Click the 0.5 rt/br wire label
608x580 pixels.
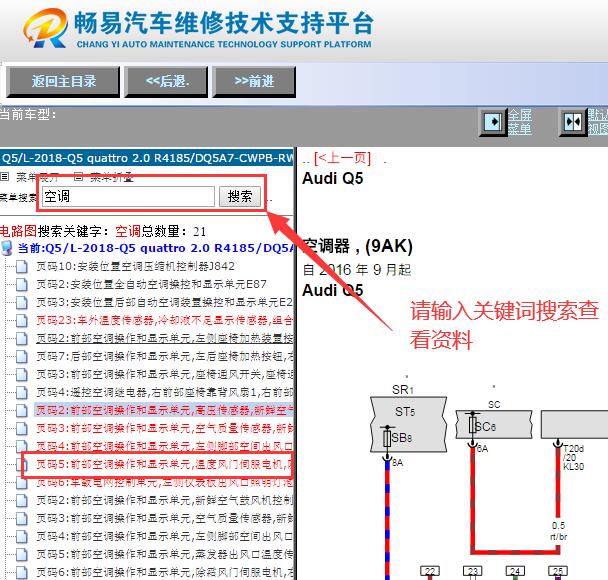(558, 531)
